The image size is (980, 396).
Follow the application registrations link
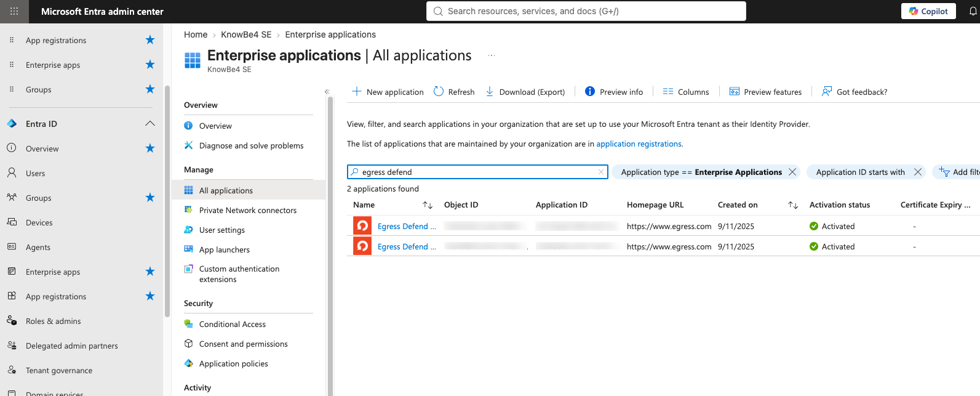click(x=639, y=143)
